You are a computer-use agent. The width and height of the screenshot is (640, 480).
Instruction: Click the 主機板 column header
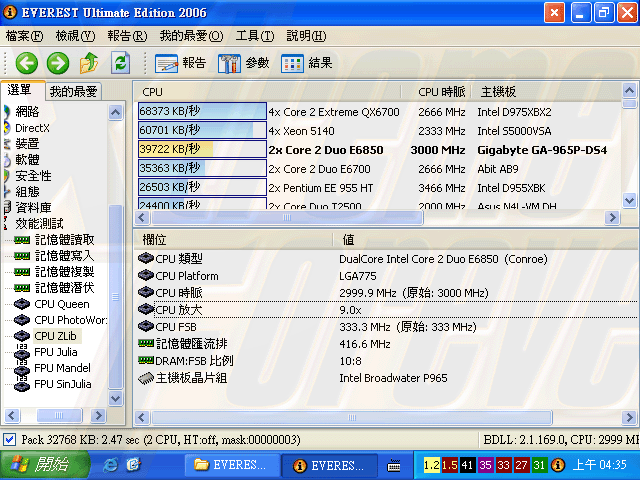498,92
